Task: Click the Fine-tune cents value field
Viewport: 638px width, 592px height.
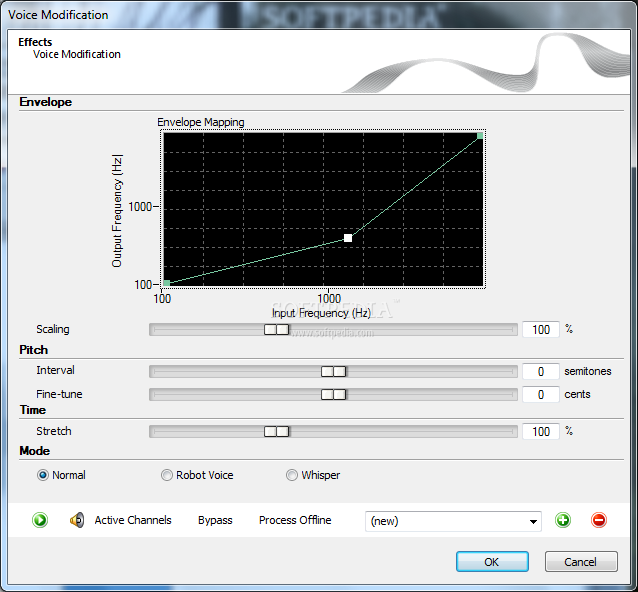Action: pyautogui.click(x=541, y=395)
